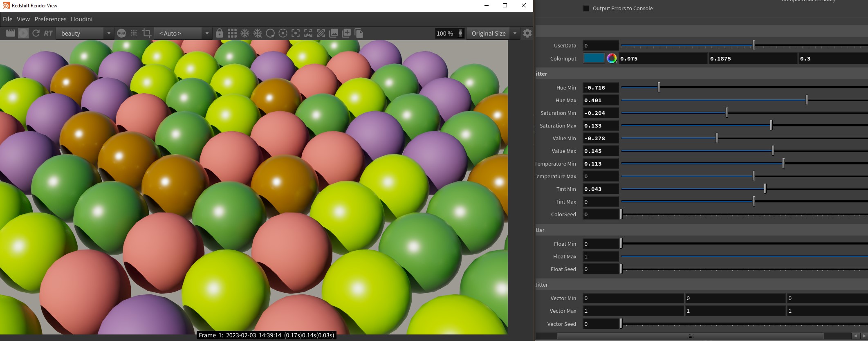Toggle the RGB channel display icon

tap(121, 34)
